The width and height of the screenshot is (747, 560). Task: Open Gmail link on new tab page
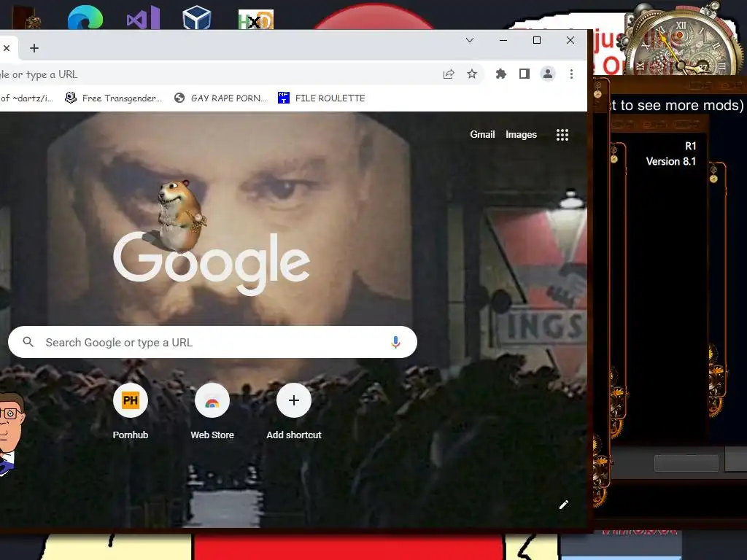[x=482, y=135]
